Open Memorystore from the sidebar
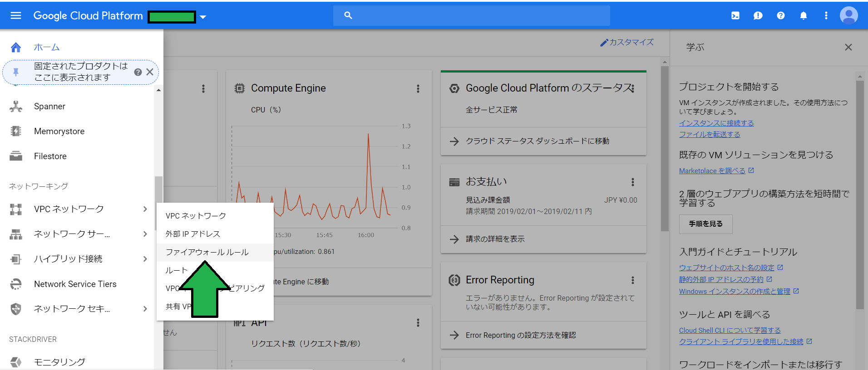 click(x=59, y=131)
